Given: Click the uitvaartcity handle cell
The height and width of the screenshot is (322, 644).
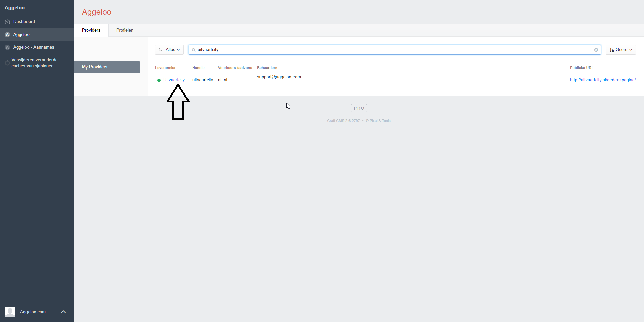Looking at the screenshot, I should pos(203,80).
